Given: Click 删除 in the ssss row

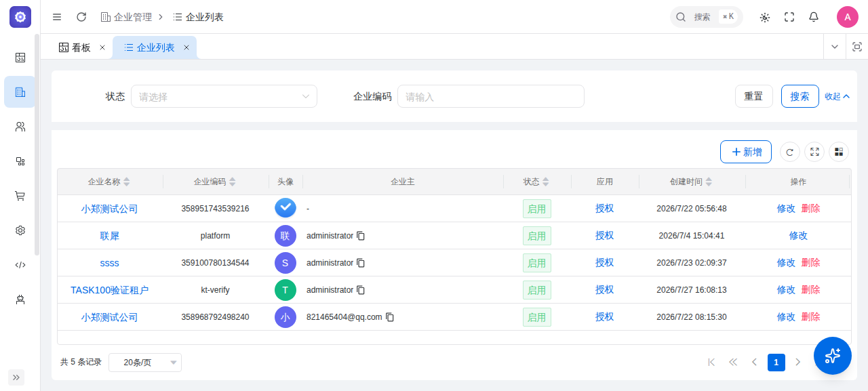Looking at the screenshot, I should point(810,262).
